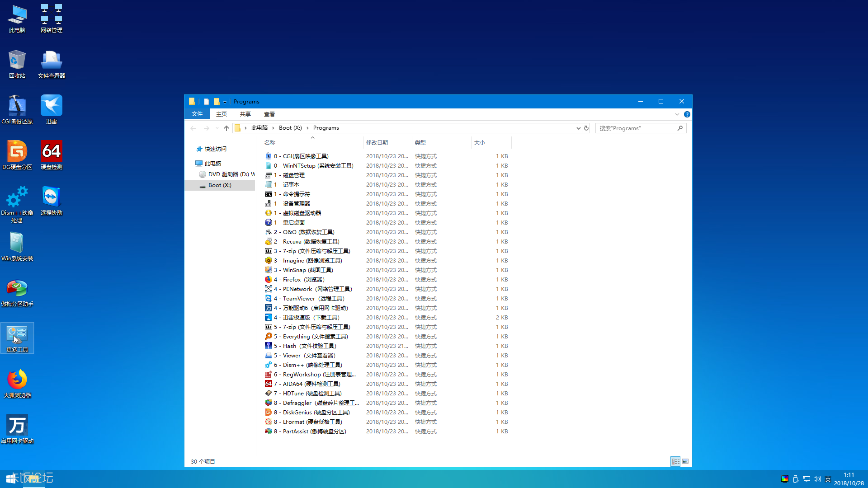
Task: Toggle 英 input method indicator in tray
Action: pos(828,479)
